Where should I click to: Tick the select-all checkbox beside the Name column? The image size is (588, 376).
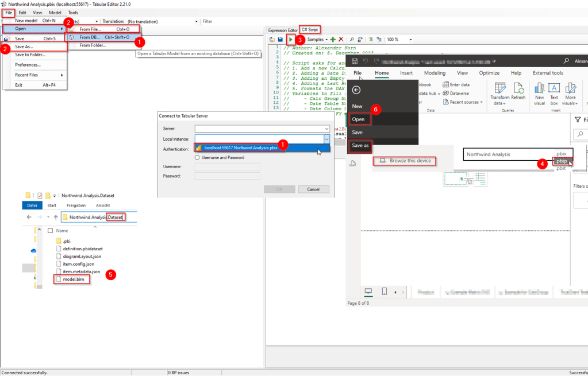50,231
